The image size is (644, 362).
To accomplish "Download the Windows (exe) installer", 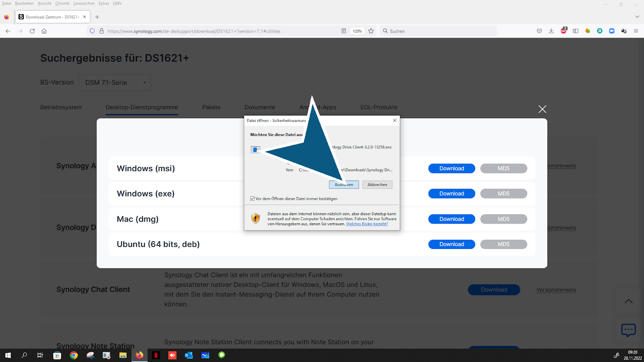I will pos(452,193).
